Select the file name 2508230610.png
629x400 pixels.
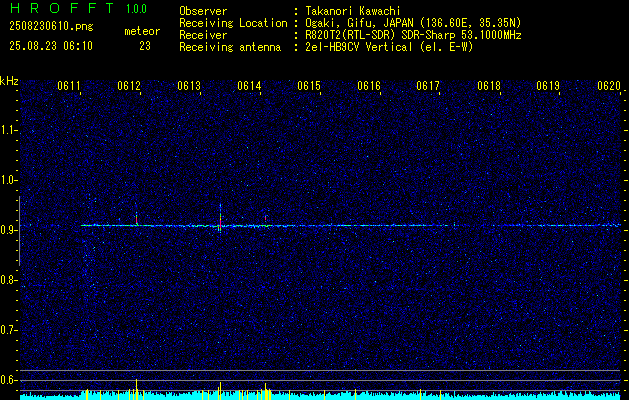[51, 26]
